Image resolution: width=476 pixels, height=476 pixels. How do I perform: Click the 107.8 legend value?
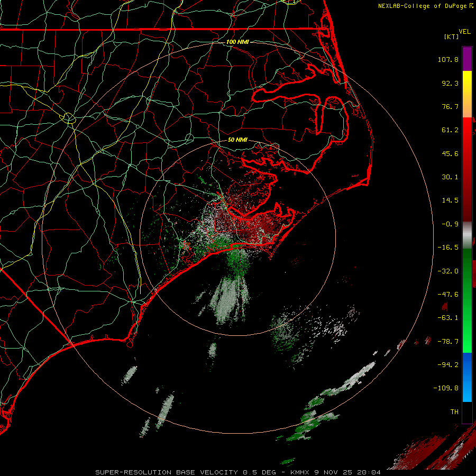click(x=448, y=59)
